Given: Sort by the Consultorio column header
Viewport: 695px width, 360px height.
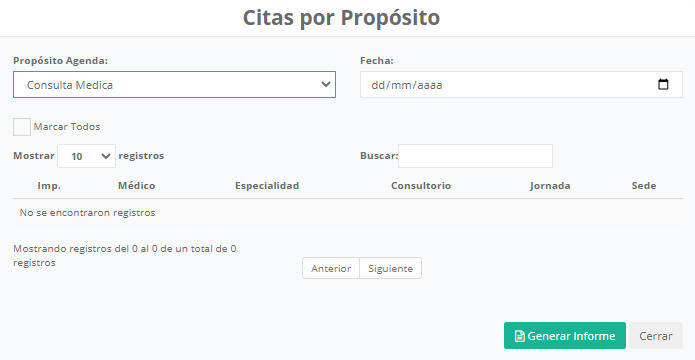Looking at the screenshot, I should (x=421, y=186).
